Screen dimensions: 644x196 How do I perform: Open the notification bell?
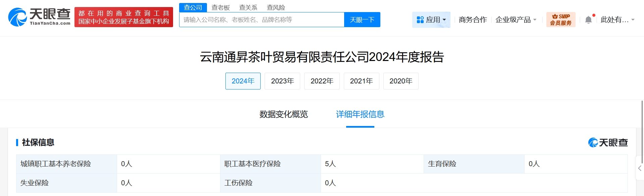pos(588,20)
